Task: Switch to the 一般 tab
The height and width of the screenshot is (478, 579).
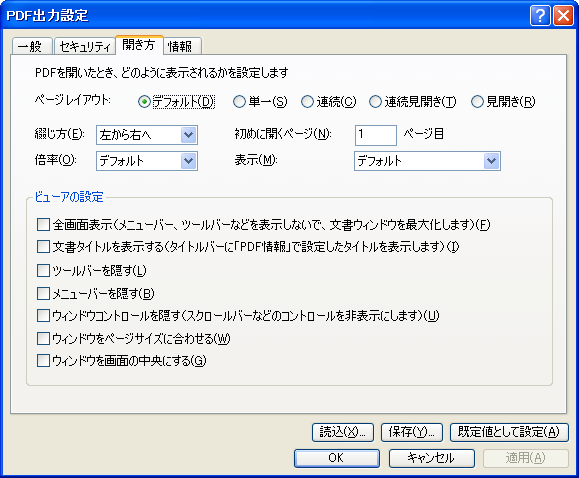Action: 32,46
